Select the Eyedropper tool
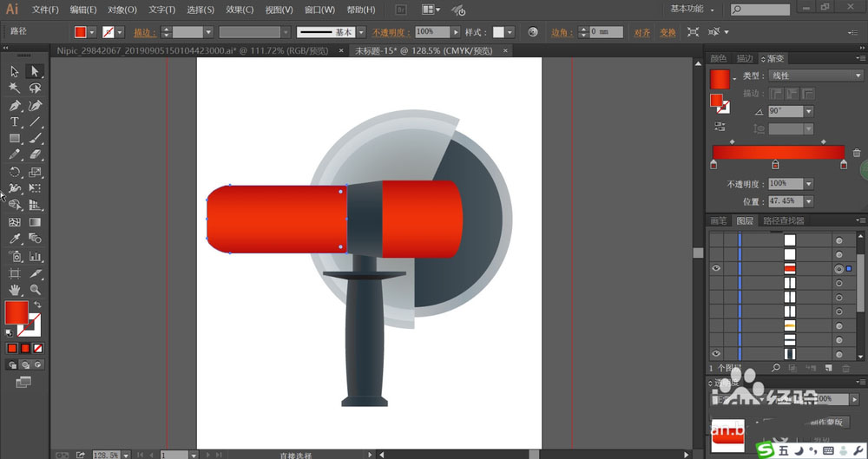This screenshot has width=868, height=459. (x=15, y=239)
